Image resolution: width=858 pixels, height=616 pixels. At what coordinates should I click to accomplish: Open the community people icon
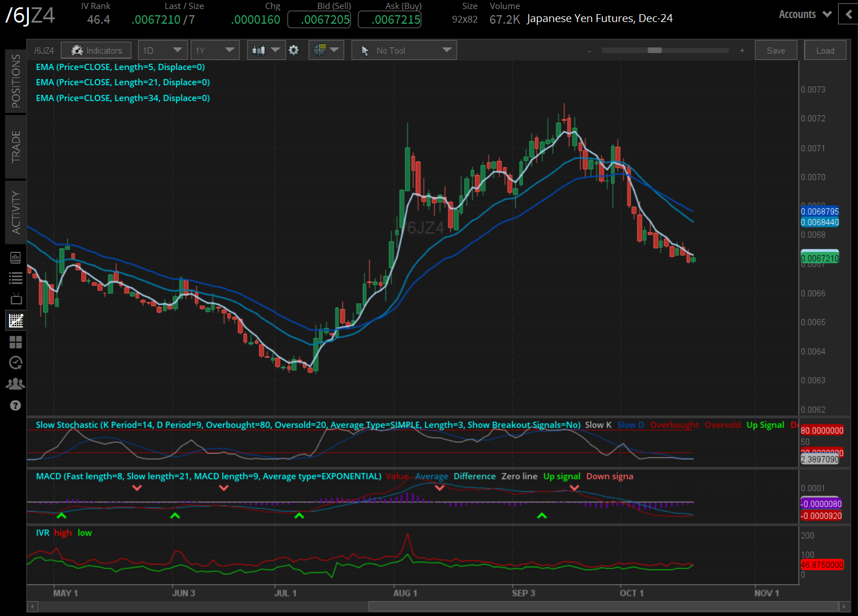click(16, 384)
